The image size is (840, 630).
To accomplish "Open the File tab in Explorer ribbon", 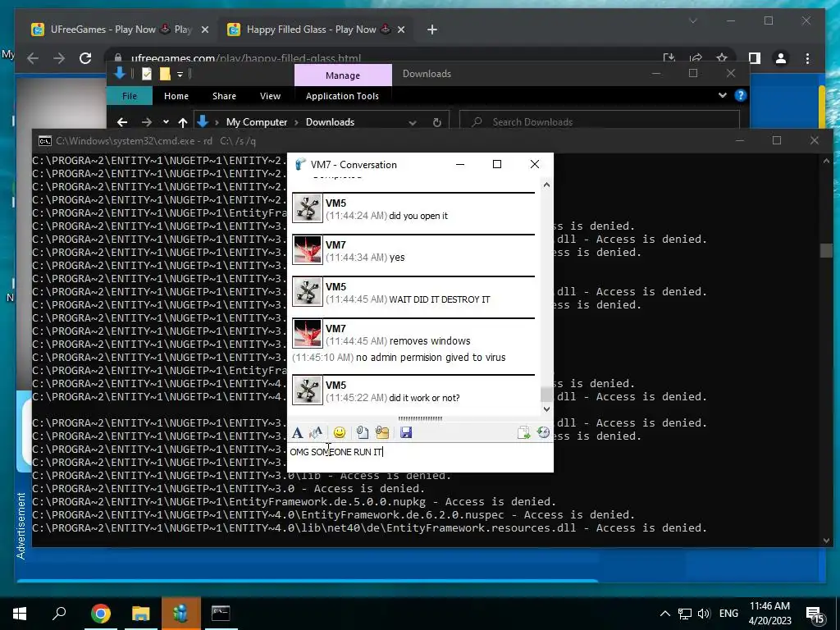I will point(130,96).
